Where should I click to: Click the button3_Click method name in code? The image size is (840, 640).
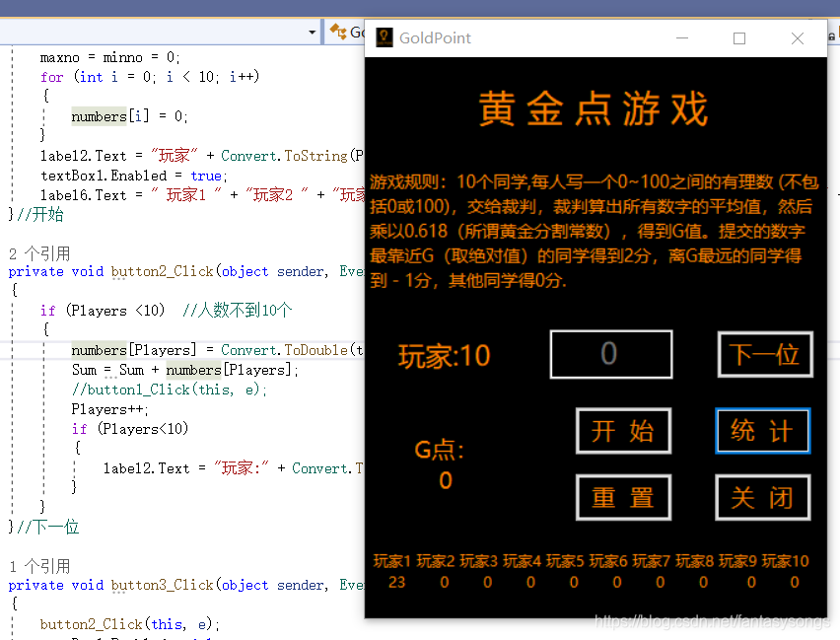[163, 585]
